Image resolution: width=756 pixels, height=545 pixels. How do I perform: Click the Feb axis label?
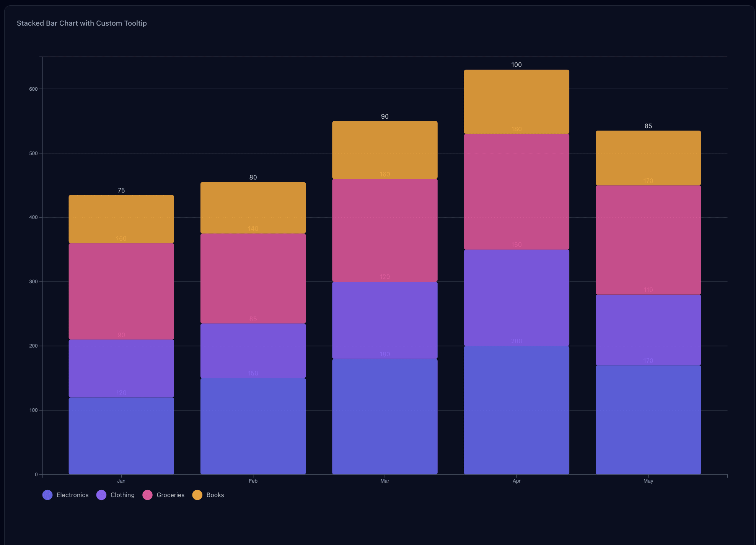pos(253,481)
